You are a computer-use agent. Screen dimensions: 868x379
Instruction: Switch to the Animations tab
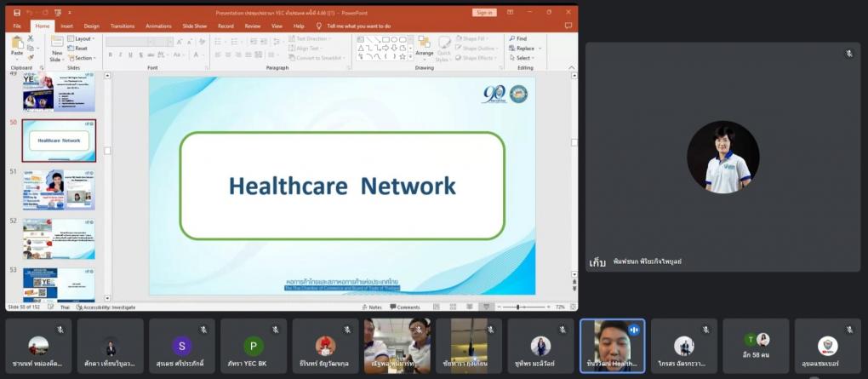pos(159,26)
